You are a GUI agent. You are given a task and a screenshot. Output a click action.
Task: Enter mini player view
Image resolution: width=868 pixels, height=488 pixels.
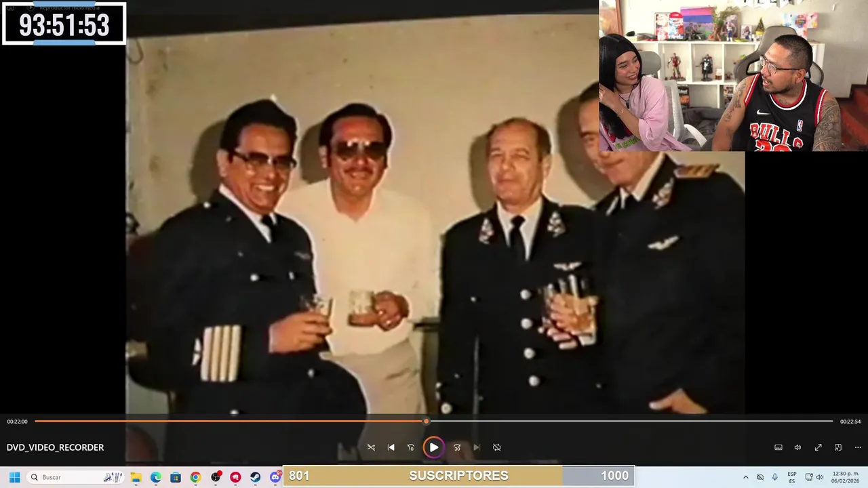(x=838, y=447)
